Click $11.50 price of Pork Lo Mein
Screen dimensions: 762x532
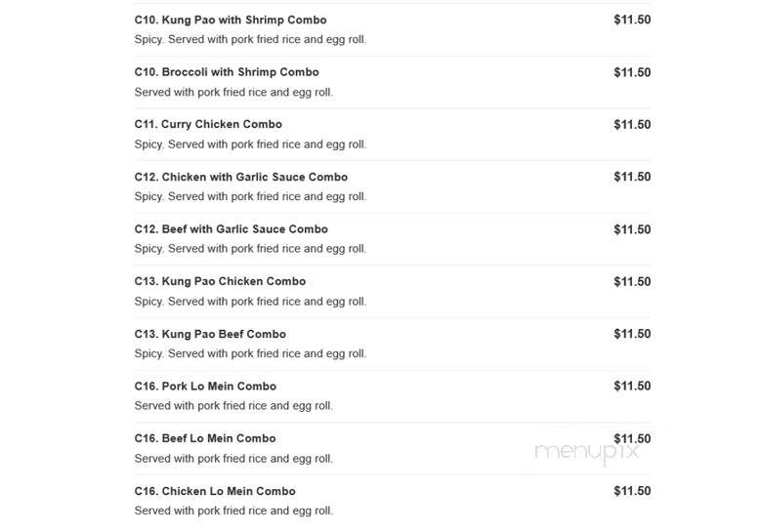[632, 386]
